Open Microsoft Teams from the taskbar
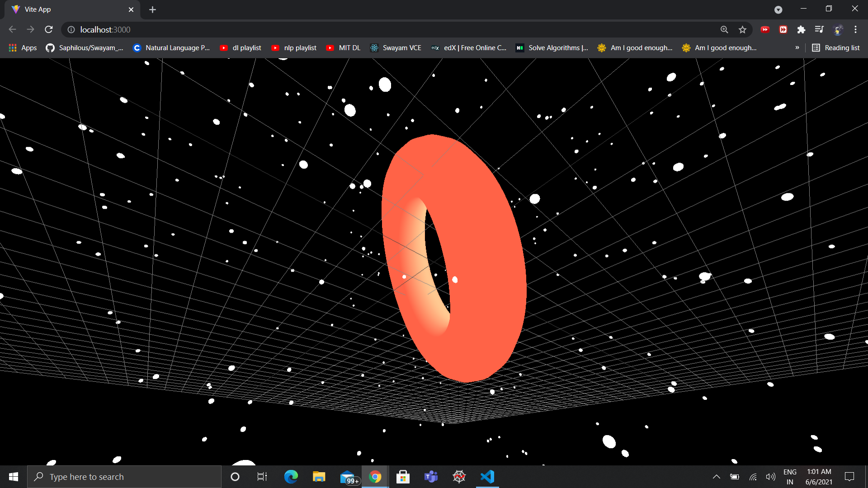This screenshot has height=488, width=868. pos(431,476)
